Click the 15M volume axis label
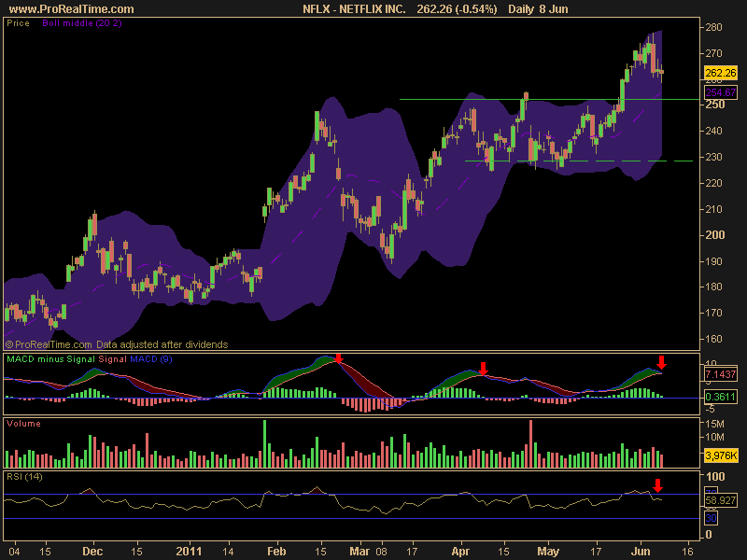The height and width of the screenshot is (560, 747). click(714, 424)
